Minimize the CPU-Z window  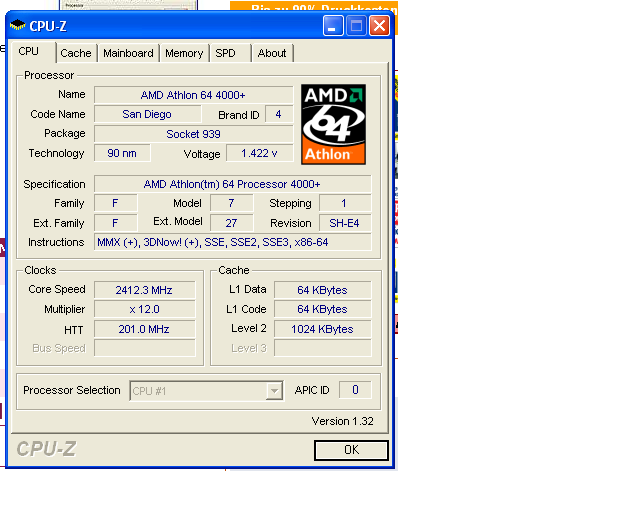[x=332, y=26]
